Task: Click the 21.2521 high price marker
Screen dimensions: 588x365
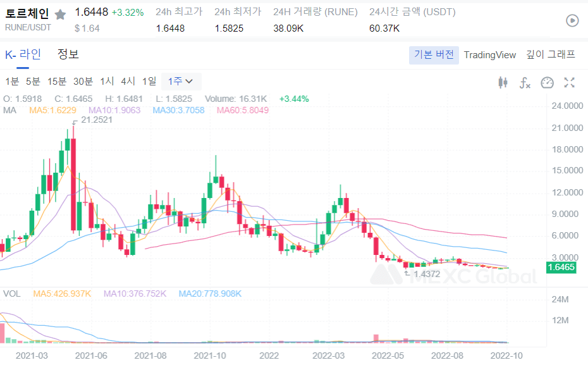Action: point(96,120)
